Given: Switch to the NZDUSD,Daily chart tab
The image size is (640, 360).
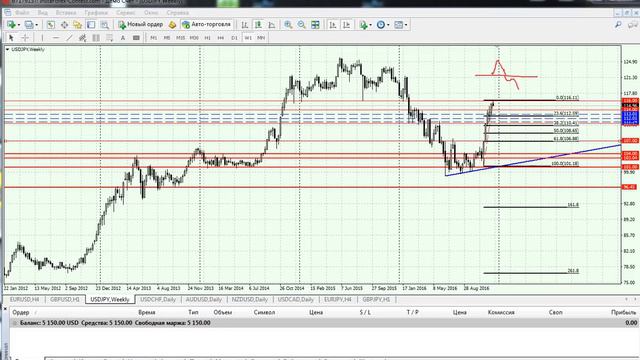Looking at the screenshot, I should point(249,299).
